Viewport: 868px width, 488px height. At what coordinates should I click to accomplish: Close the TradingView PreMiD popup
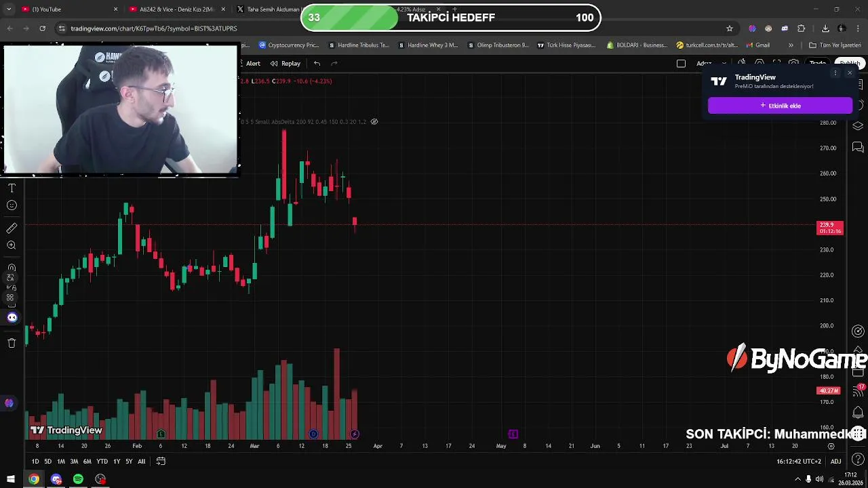tap(850, 73)
